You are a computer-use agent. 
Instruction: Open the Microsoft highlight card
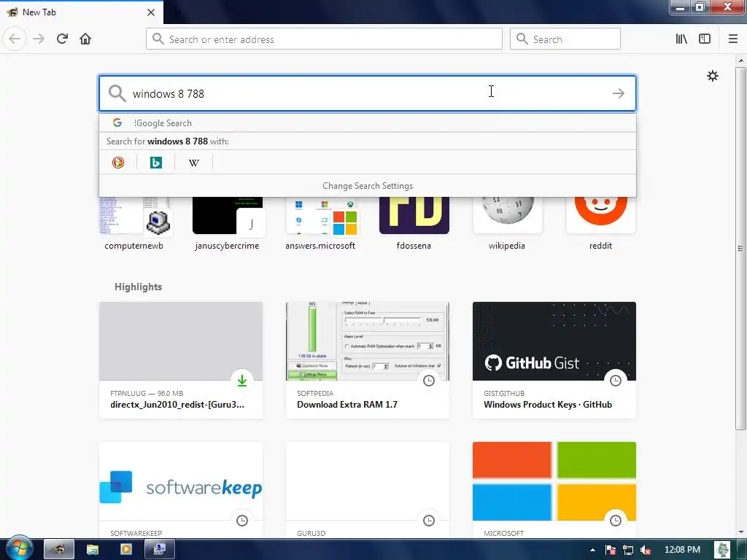[x=554, y=489]
